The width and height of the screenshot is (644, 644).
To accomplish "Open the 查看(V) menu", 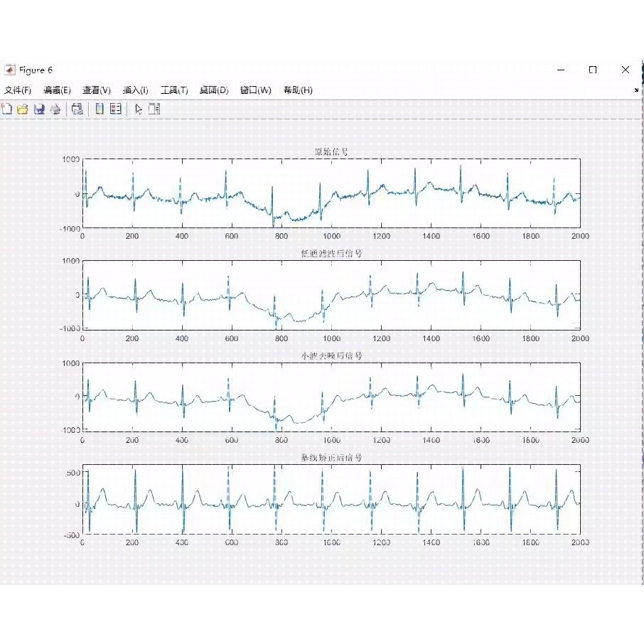I will tap(97, 90).
